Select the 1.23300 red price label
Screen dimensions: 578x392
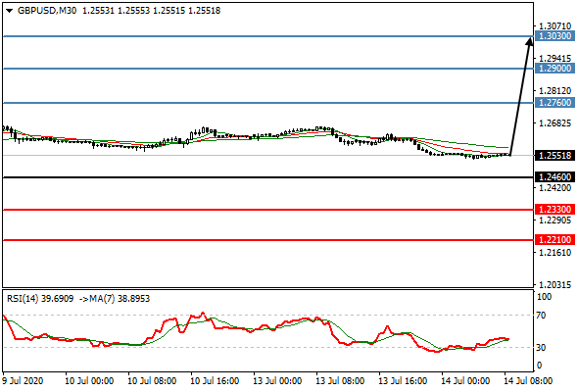tap(554, 210)
